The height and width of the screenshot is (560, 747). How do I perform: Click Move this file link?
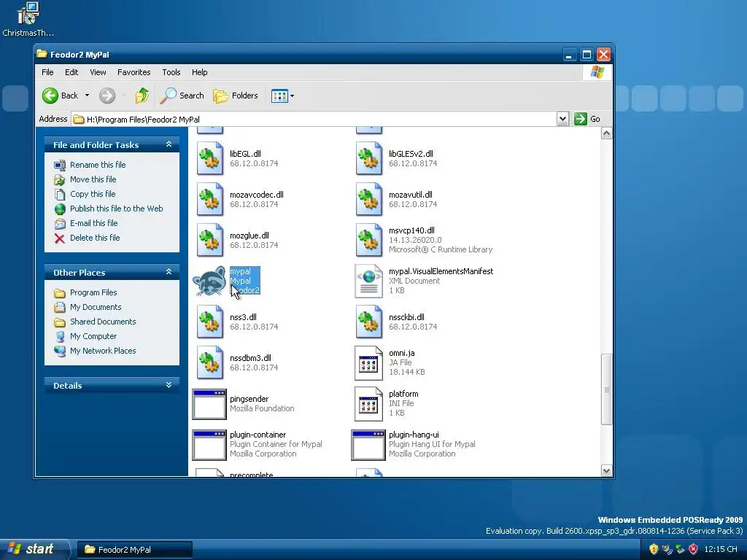tap(93, 179)
